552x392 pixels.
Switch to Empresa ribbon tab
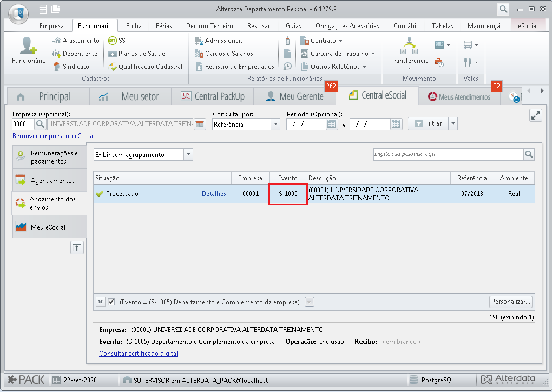pos(51,25)
